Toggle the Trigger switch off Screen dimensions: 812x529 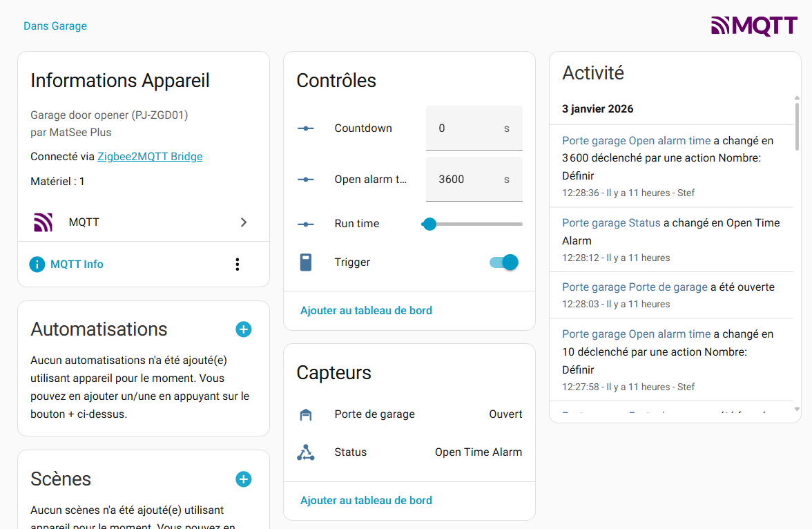click(x=503, y=262)
